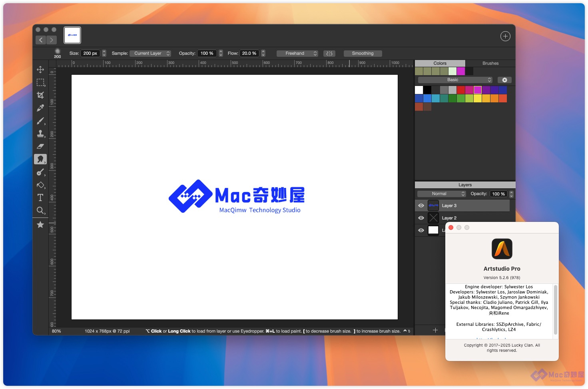Select the Move tool
Screen dimensions: 588x389
pos(40,70)
